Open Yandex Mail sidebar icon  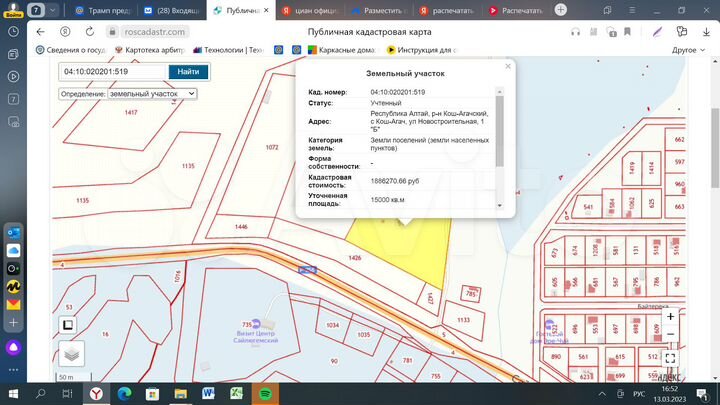(x=13, y=304)
